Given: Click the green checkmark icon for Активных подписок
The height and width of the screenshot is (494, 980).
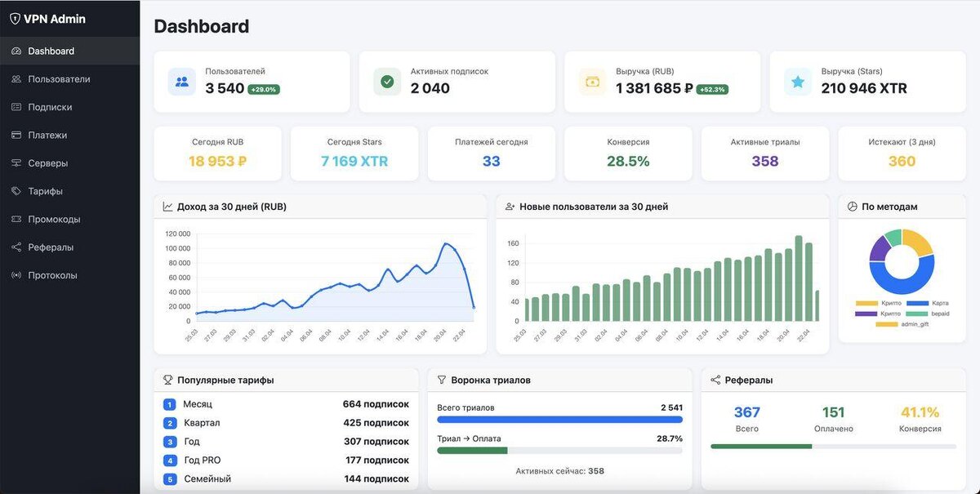Looking at the screenshot, I should pos(387,82).
